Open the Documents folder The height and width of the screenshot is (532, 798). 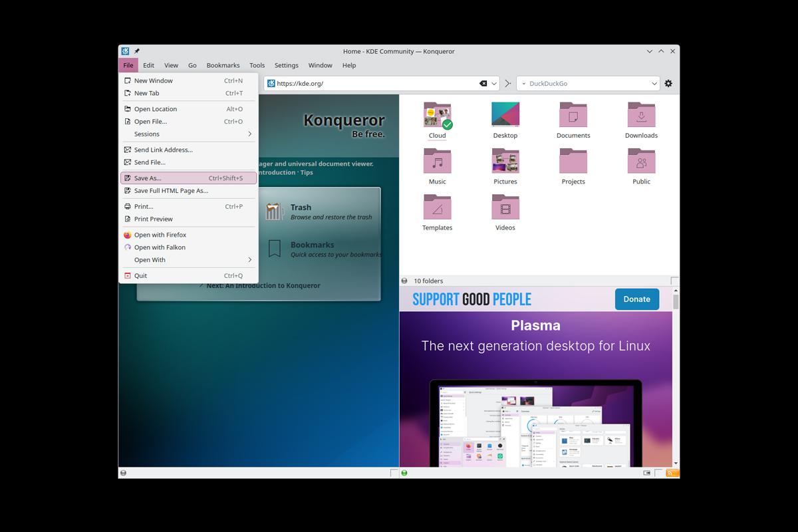tap(573, 120)
